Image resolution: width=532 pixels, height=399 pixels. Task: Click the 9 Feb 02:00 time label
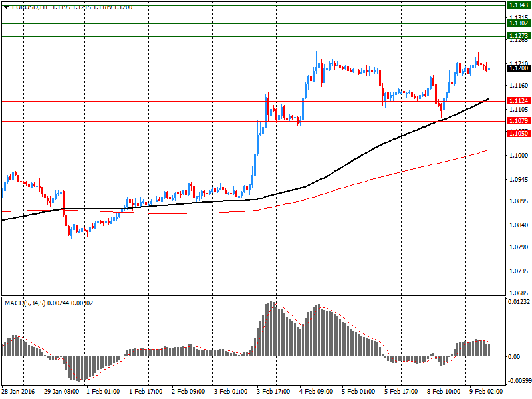(x=486, y=392)
